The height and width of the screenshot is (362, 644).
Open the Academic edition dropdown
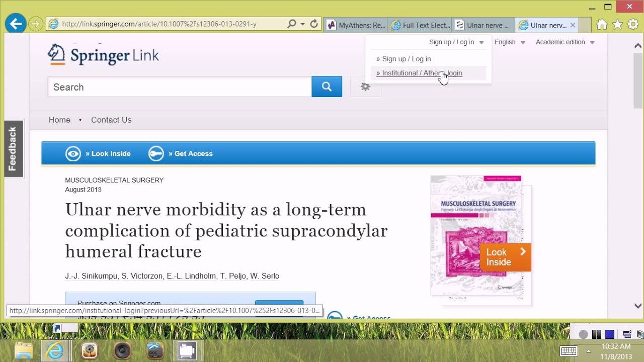point(565,42)
